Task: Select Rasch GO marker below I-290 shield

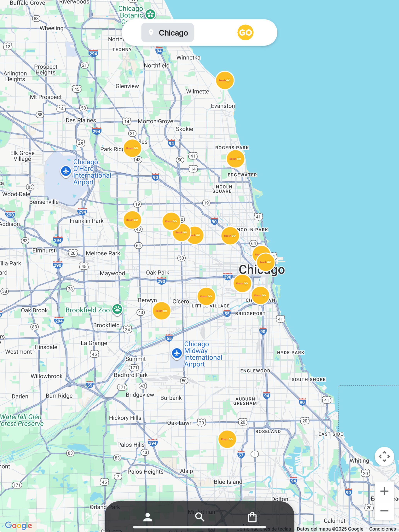Action: click(242, 283)
